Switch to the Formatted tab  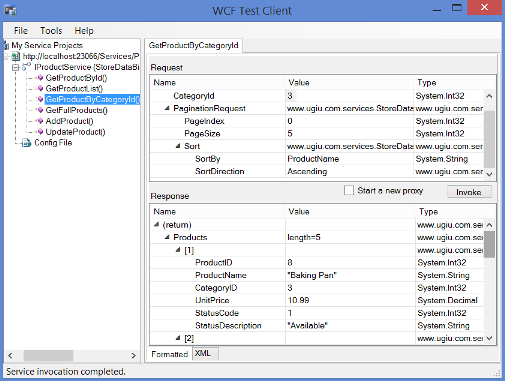tap(169, 354)
